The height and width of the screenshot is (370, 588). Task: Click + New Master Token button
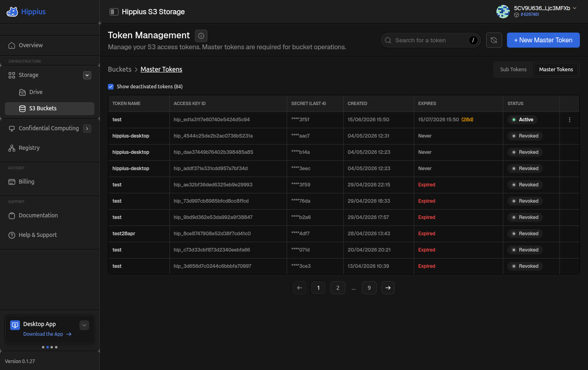(543, 40)
